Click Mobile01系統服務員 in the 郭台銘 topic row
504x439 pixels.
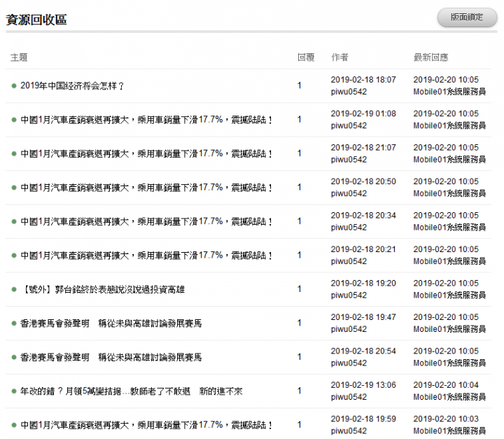pyautogui.click(x=449, y=295)
